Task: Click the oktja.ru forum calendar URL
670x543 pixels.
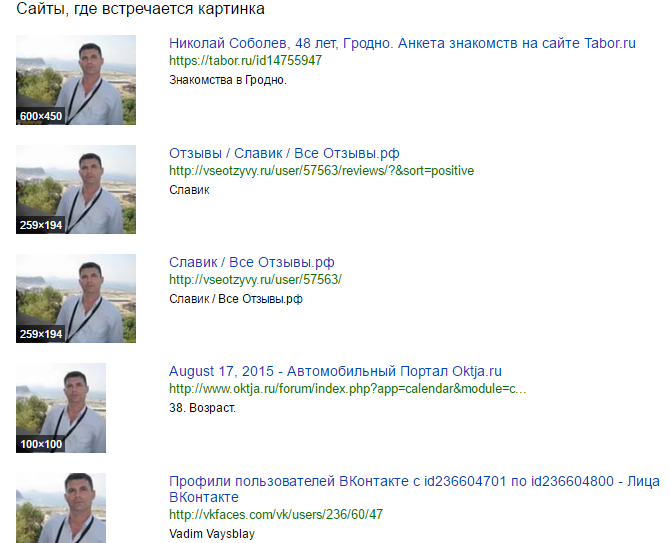Action: (347, 389)
